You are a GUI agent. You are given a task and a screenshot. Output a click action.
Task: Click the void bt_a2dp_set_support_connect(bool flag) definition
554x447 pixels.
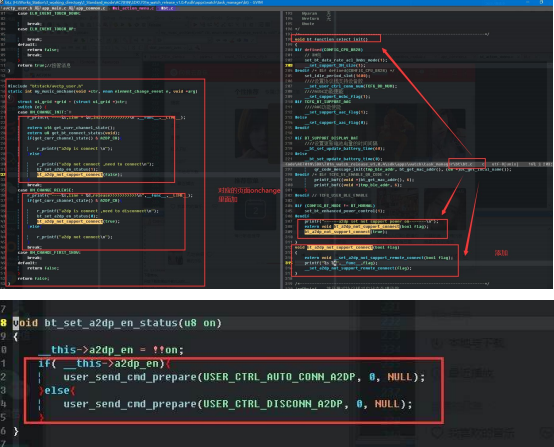347,247
